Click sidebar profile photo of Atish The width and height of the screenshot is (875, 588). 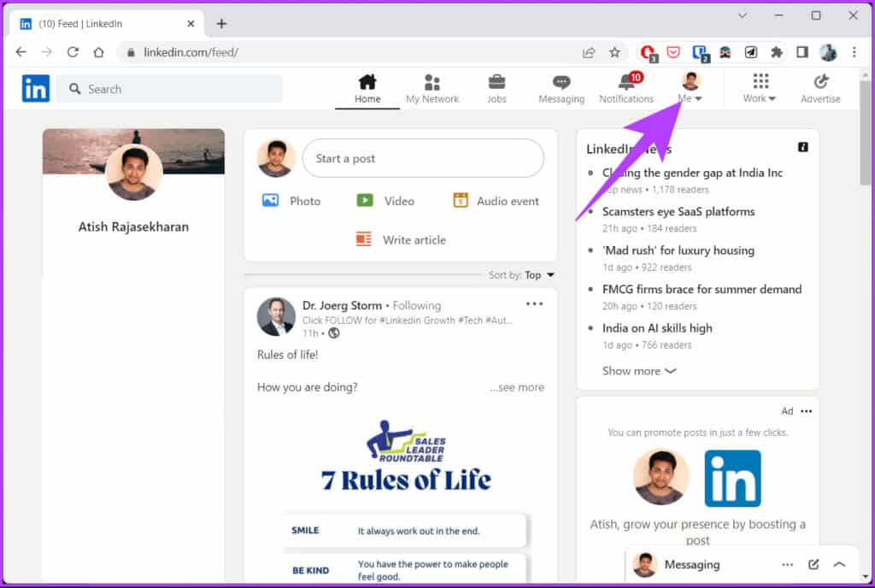134,173
